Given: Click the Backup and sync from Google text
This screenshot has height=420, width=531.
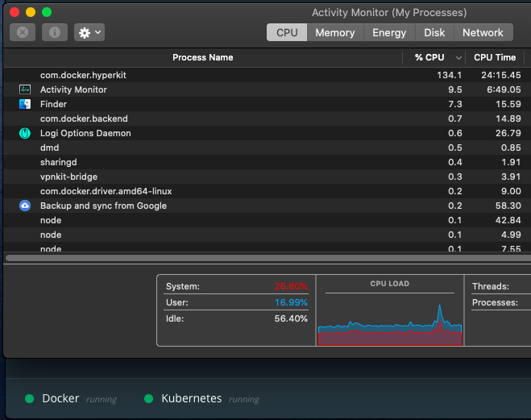Looking at the screenshot, I should point(103,206).
